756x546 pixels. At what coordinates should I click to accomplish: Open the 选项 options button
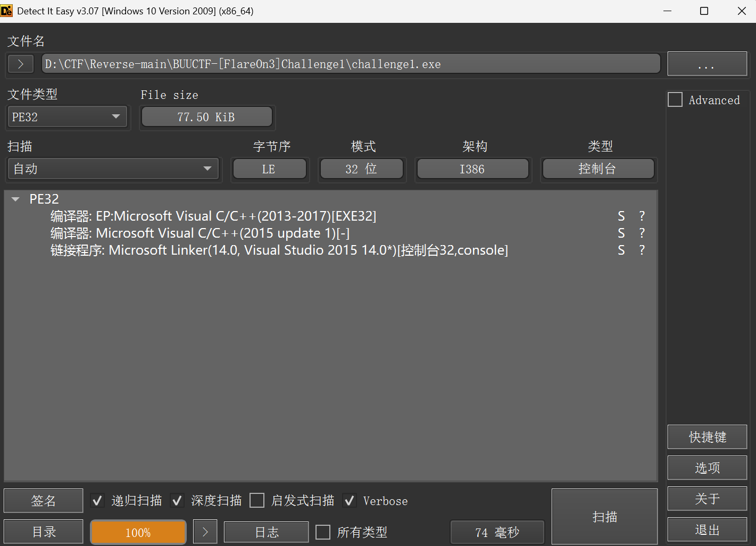coord(707,468)
